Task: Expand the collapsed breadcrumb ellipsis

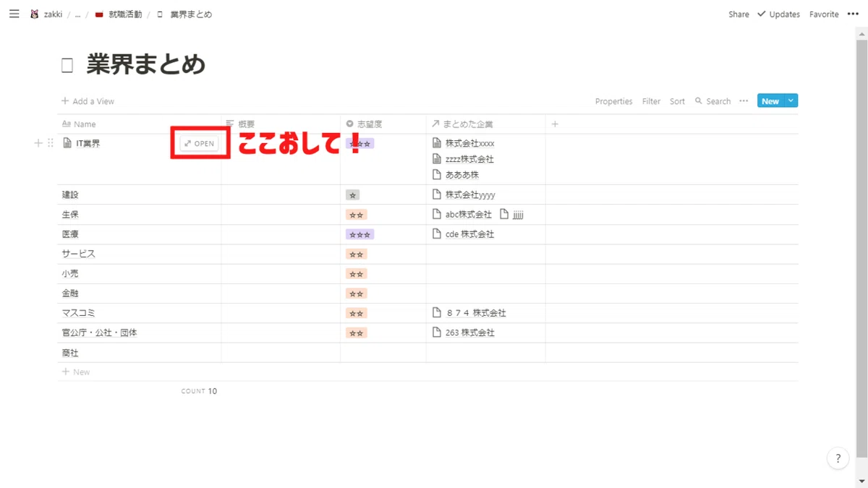Action: point(77,14)
